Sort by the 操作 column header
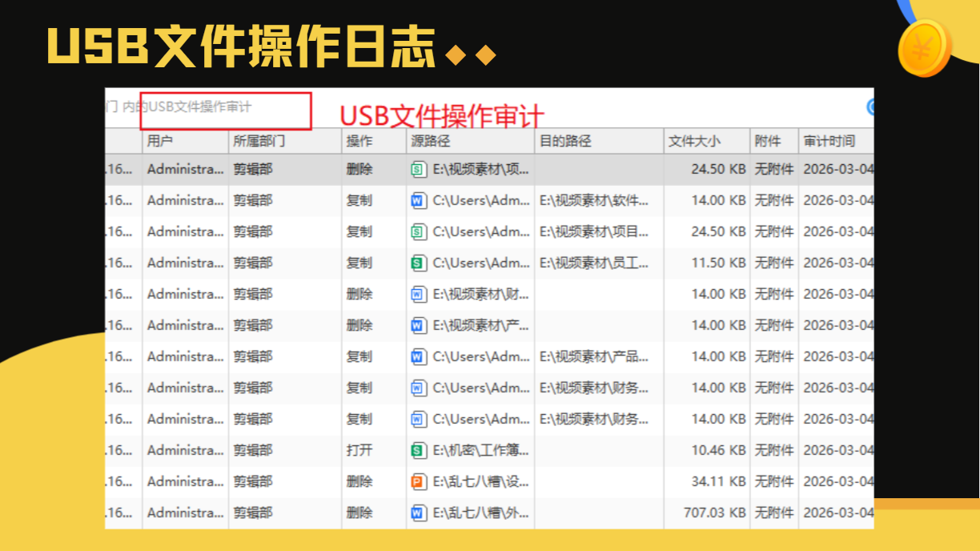This screenshot has width=980, height=551. (374, 141)
